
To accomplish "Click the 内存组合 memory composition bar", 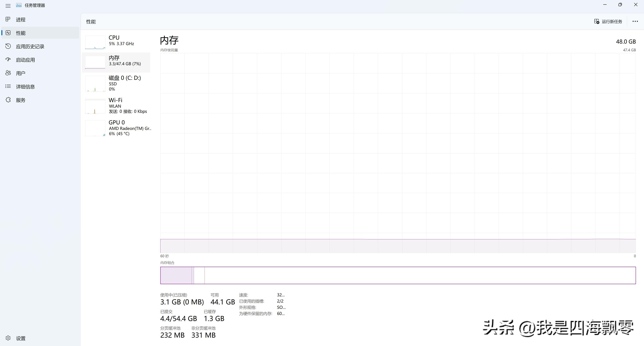I will 397,275.
